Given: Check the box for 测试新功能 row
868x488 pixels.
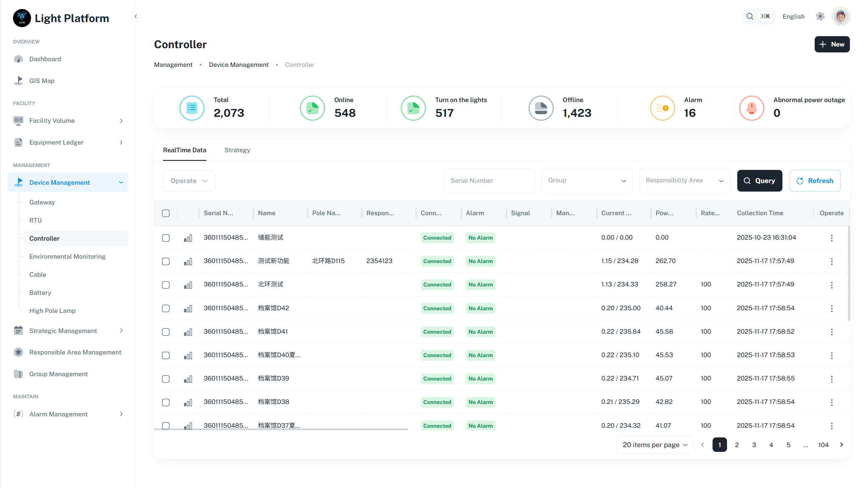Looking at the screenshot, I should [x=165, y=261].
